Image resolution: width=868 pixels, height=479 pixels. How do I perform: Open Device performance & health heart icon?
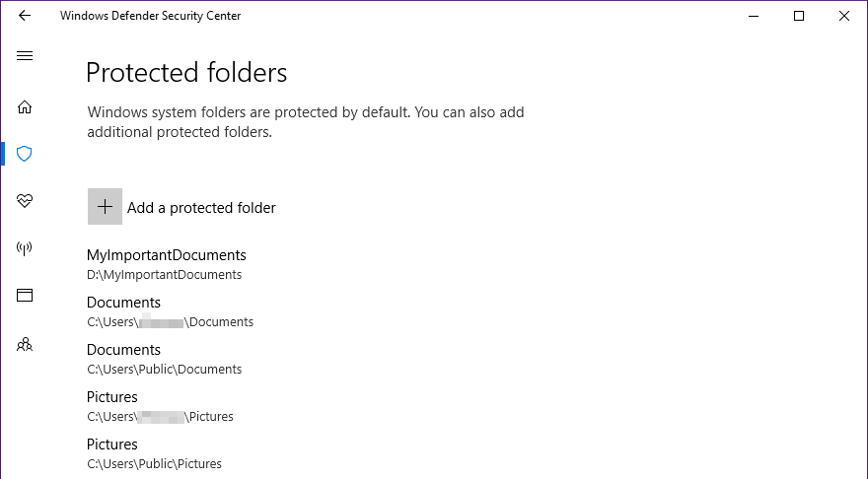25,201
